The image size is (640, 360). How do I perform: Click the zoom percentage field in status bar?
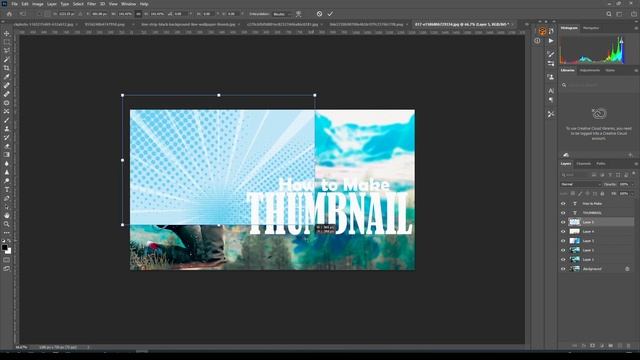[x=21, y=347]
